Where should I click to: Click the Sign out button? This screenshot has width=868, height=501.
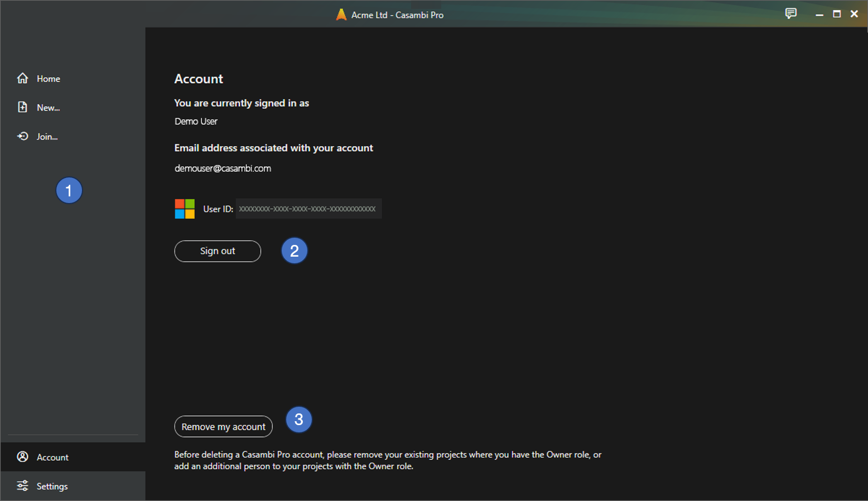(217, 251)
